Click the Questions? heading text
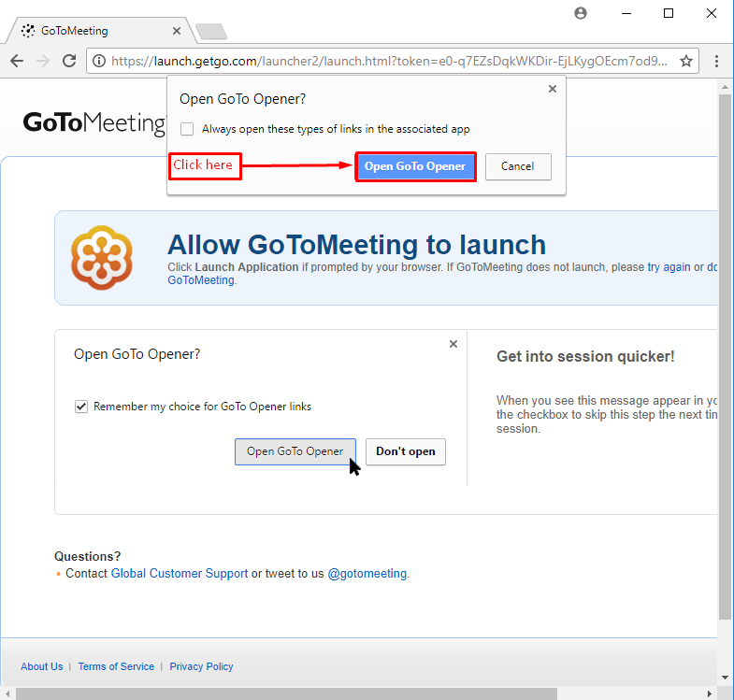 point(88,556)
